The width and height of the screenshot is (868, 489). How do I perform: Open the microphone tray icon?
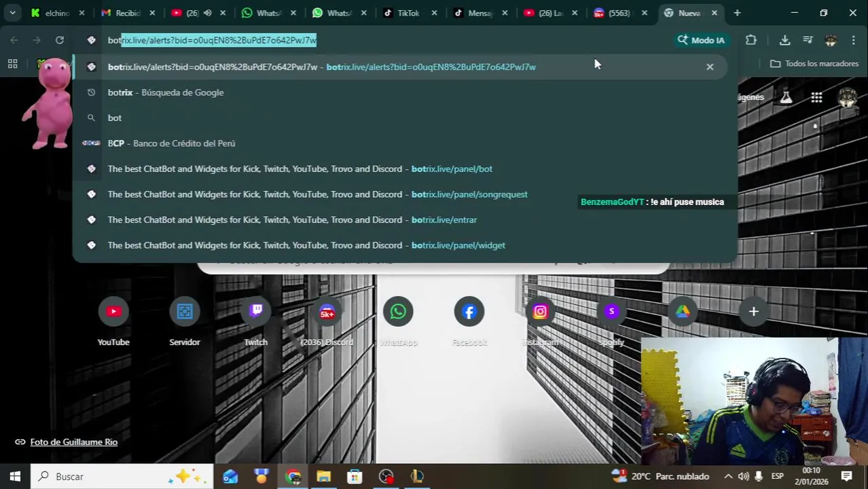pos(758,477)
